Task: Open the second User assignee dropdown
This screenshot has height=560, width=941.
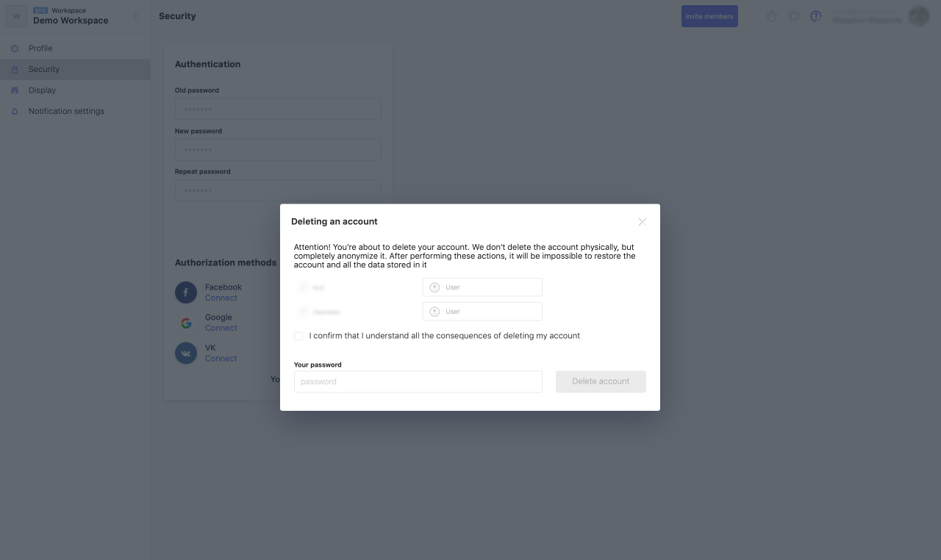Action: pos(482,312)
